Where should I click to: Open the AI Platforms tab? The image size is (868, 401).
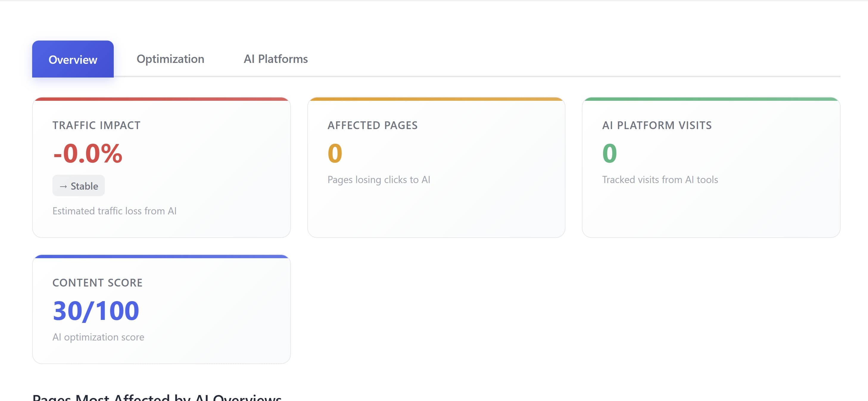tap(276, 59)
